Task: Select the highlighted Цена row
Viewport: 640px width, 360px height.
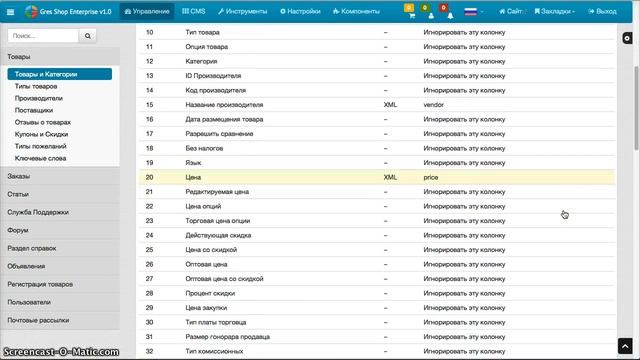Action: 376,177
